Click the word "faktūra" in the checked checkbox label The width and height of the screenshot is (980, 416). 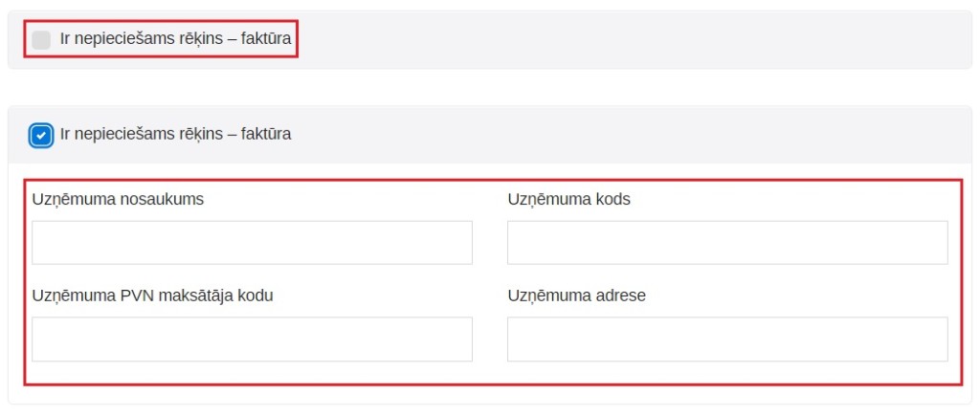click(266, 134)
